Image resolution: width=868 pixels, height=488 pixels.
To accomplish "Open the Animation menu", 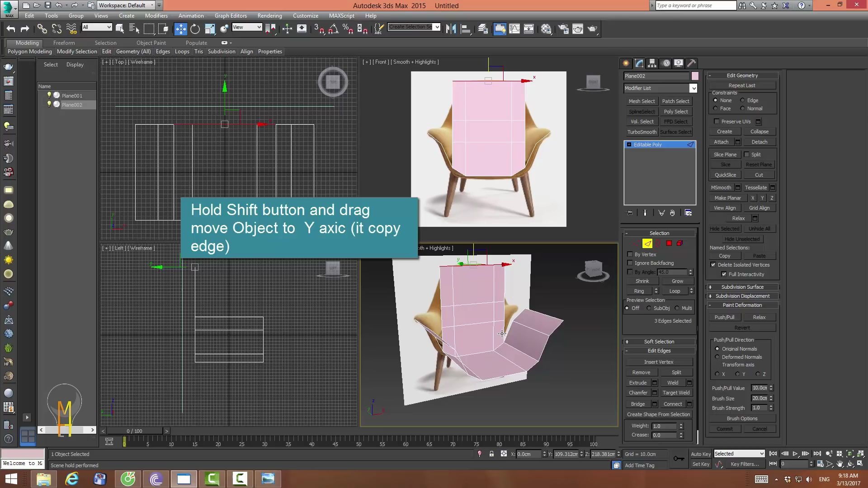I will pyautogui.click(x=191, y=15).
